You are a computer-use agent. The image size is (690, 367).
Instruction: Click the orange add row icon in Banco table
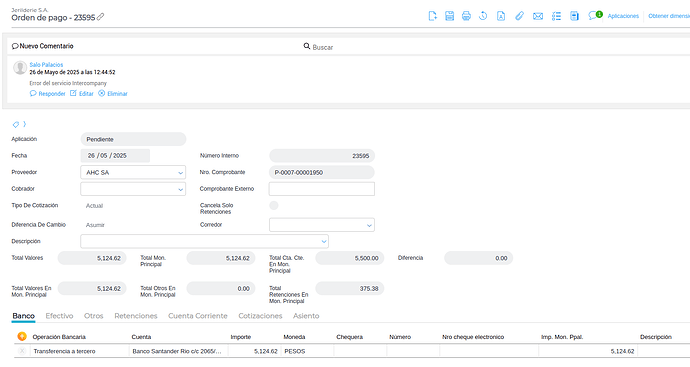[22, 337]
